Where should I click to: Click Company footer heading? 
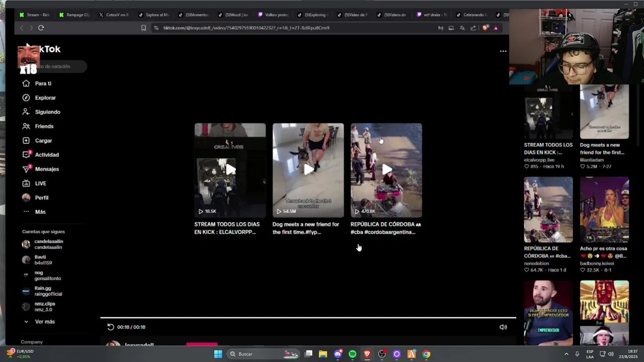click(32, 342)
